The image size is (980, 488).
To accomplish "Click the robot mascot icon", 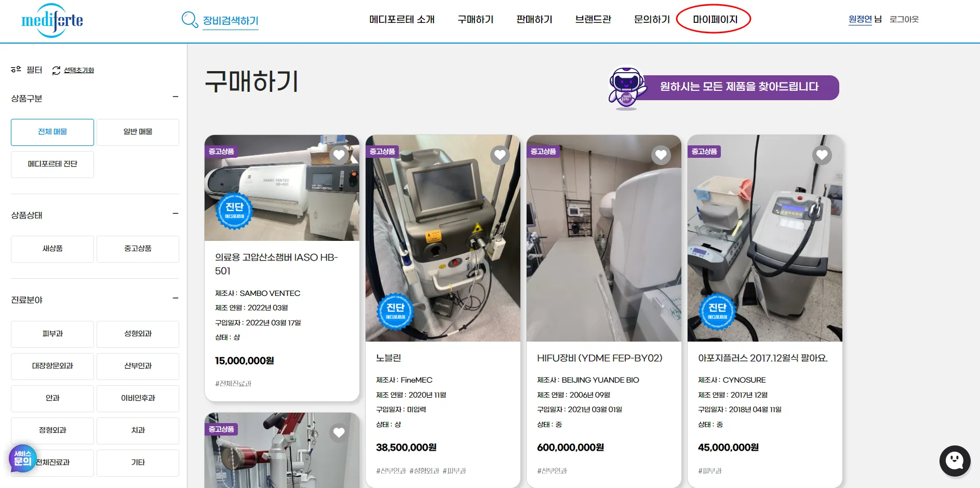I will (627, 88).
